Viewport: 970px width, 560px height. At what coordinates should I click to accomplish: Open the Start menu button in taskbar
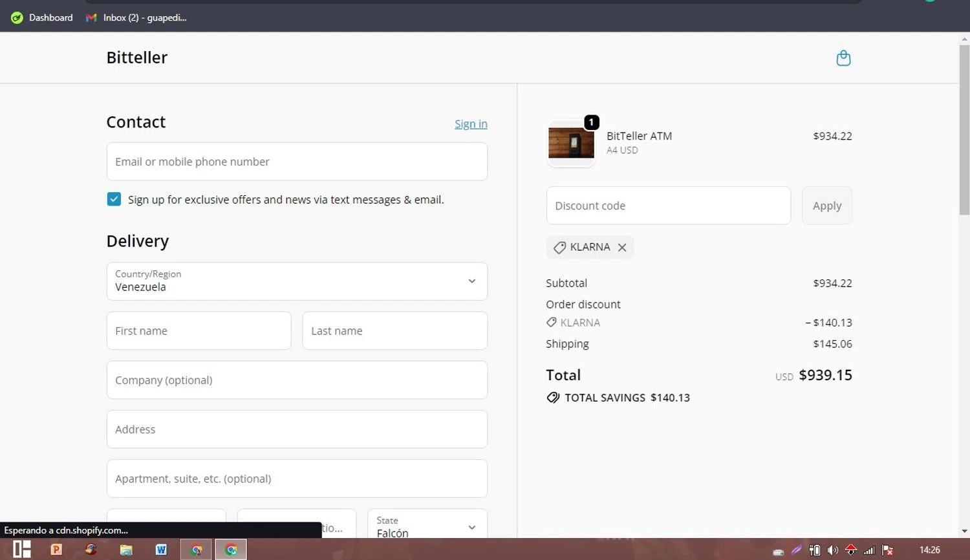click(22, 550)
